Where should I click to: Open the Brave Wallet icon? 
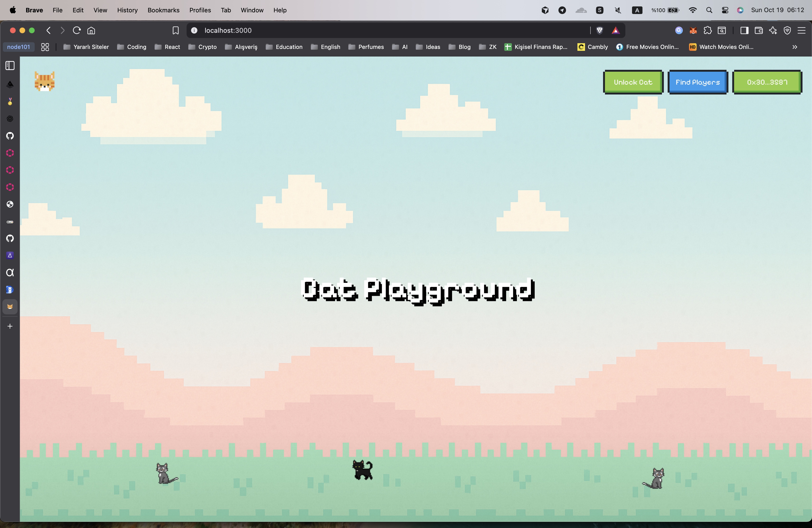point(758,30)
